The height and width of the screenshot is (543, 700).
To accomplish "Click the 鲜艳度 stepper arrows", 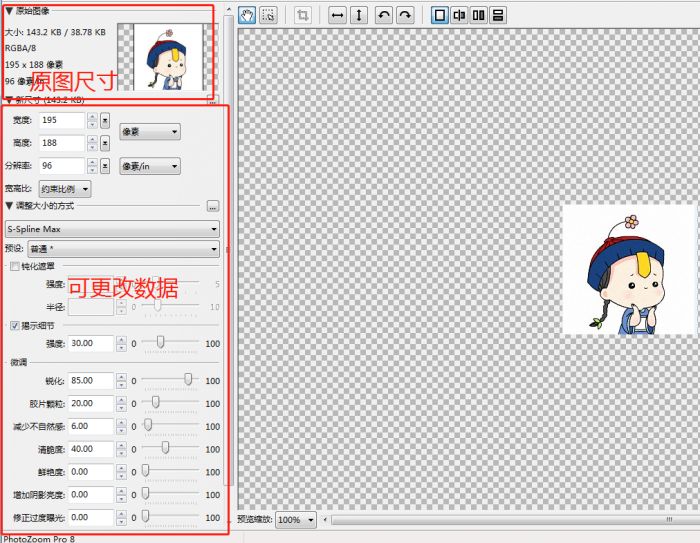I will point(121,472).
